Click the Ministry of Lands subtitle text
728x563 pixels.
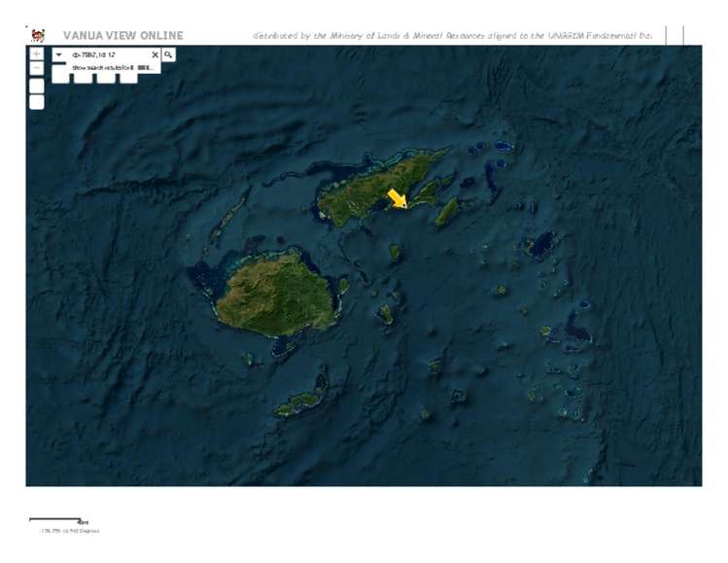click(453, 36)
